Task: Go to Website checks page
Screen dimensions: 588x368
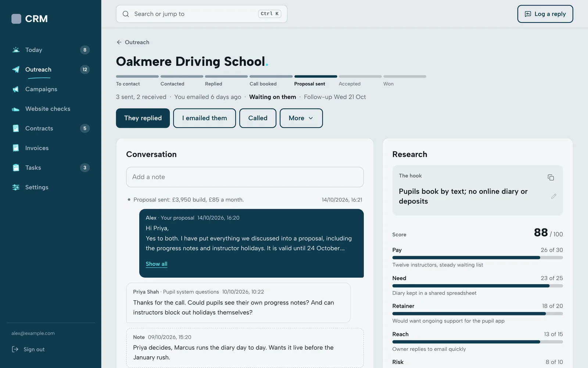Action: tap(51, 109)
